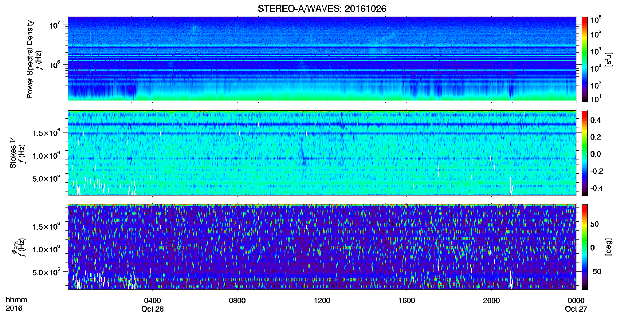Screen dimensions: 644x332
Task: Click the 10^7 frequency tick in top panel
Action: tap(54, 25)
